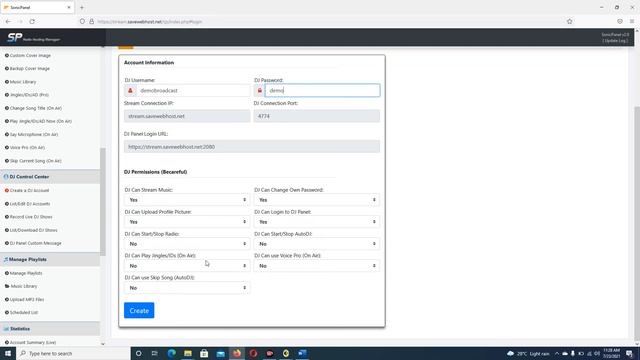Open List/Download DJ Shows

[x=31, y=230]
